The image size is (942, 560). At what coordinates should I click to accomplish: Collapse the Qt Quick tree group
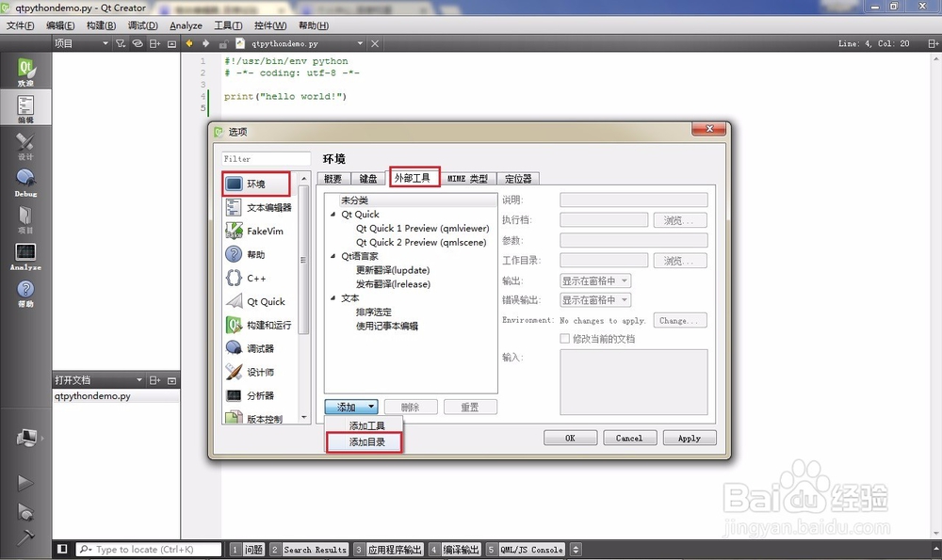point(333,215)
